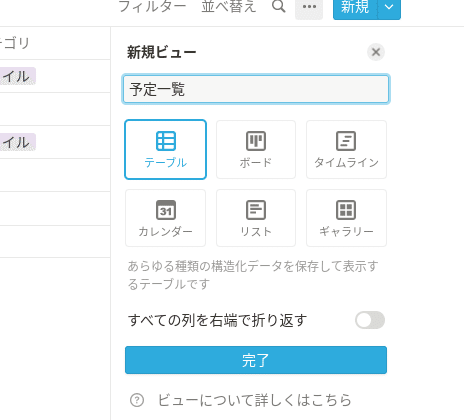Click the question mark help icon

137,400
